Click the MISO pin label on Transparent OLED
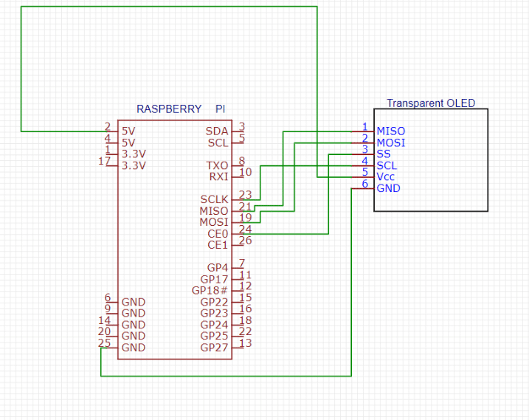Viewport: 529px width, 420px height. tap(390, 131)
